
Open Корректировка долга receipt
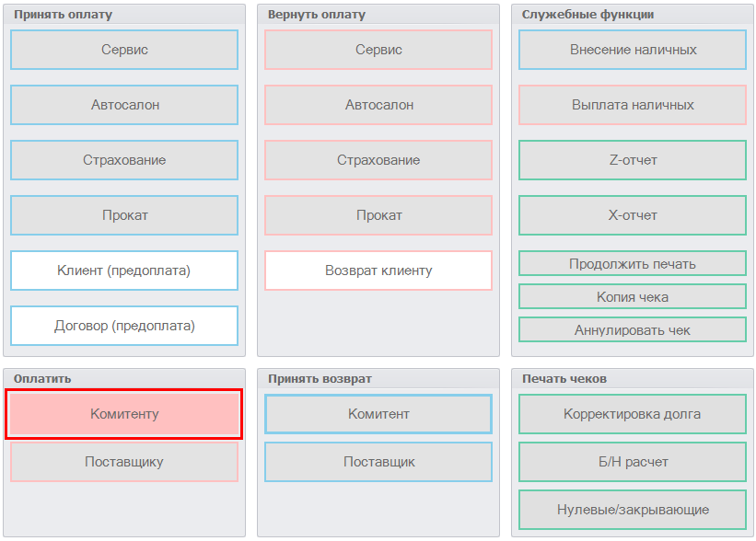tap(633, 414)
